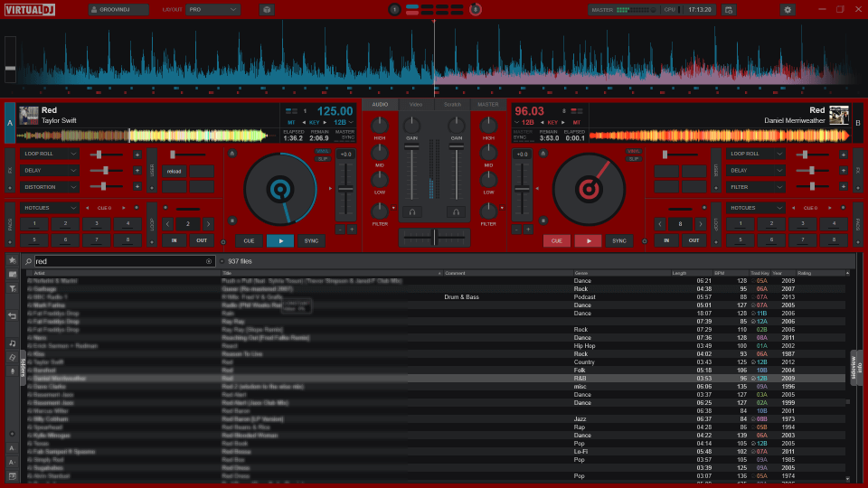Toggle master tempo MT on deck B
The height and width of the screenshot is (488, 868).
click(577, 122)
